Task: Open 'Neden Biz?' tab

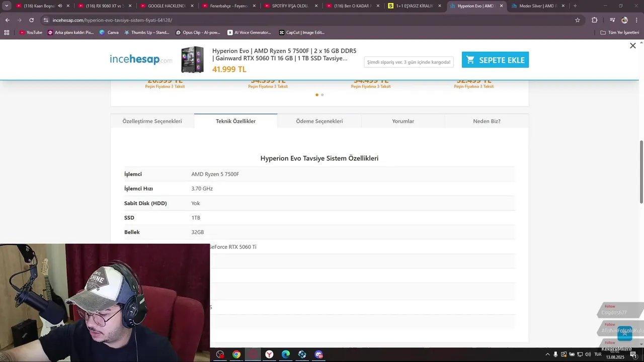Action: pos(487,121)
